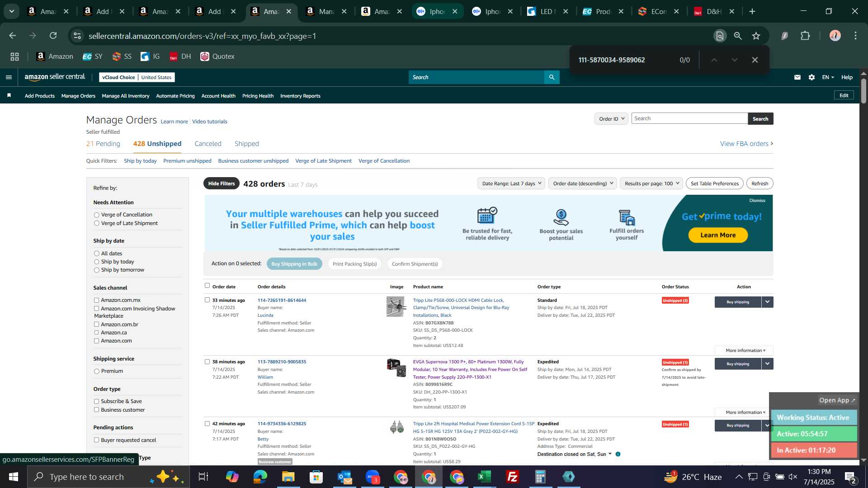Select Ship by tomorrow radio option
This screenshot has height=488, width=868.
tap(96, 270)
